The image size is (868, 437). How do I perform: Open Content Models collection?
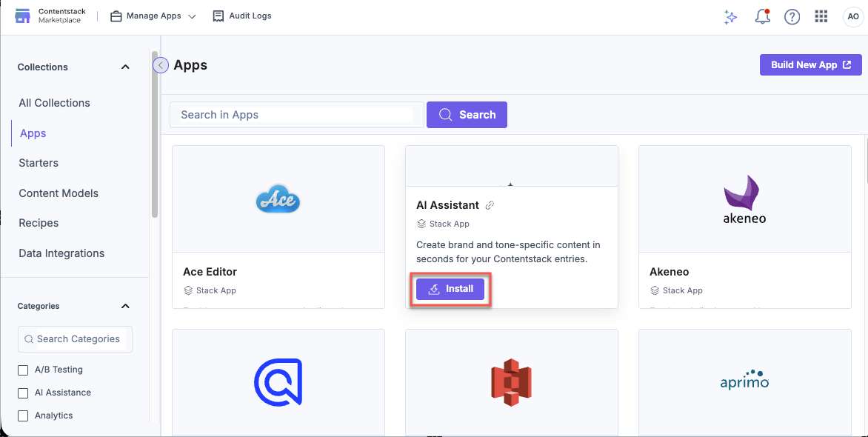[58, 193]
